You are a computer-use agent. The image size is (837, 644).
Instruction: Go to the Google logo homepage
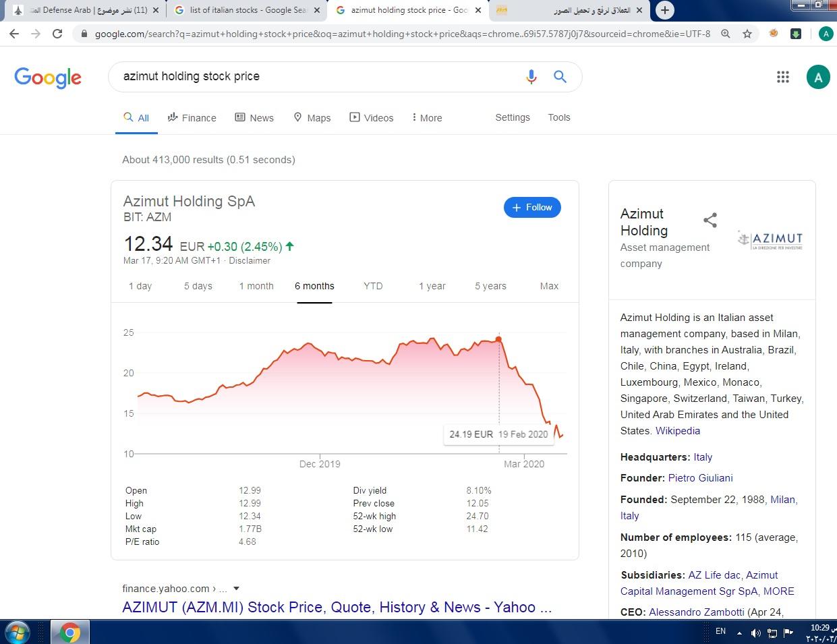48,78
